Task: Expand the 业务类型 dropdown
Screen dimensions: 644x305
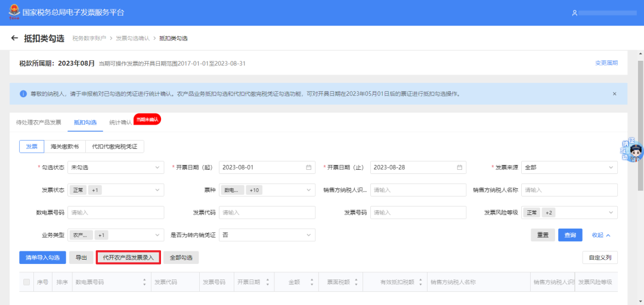Action: click(116, 235)
